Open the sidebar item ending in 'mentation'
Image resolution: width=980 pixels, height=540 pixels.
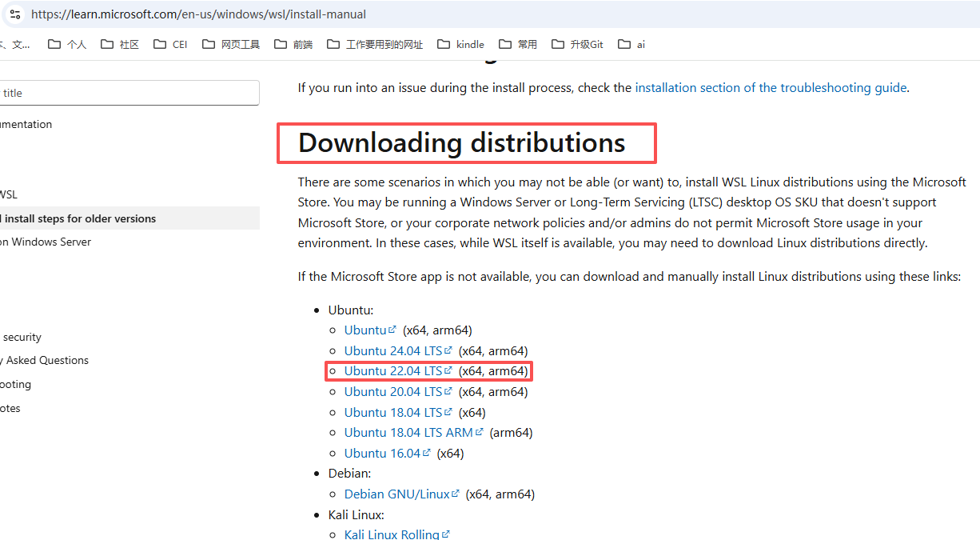(26, 125)
